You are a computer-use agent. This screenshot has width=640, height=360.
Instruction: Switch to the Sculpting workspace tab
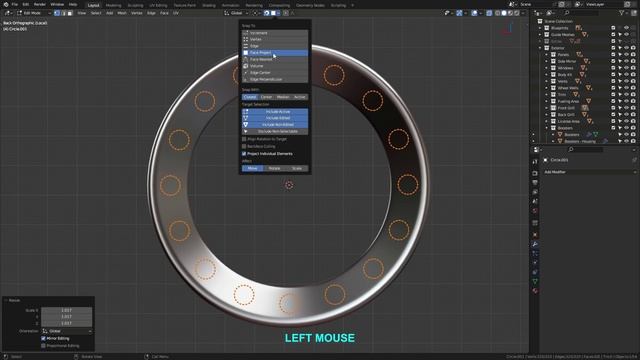coord(135,5)
